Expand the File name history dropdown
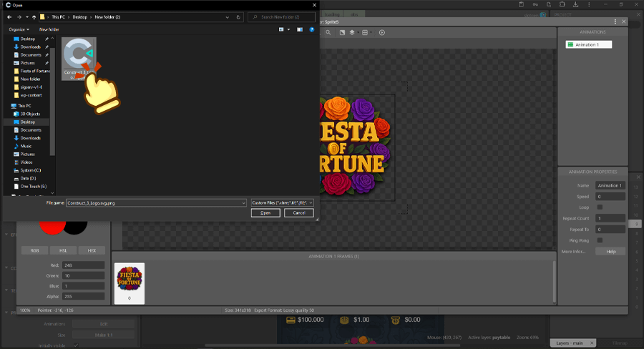644x349 pixels. click(243, 203)
